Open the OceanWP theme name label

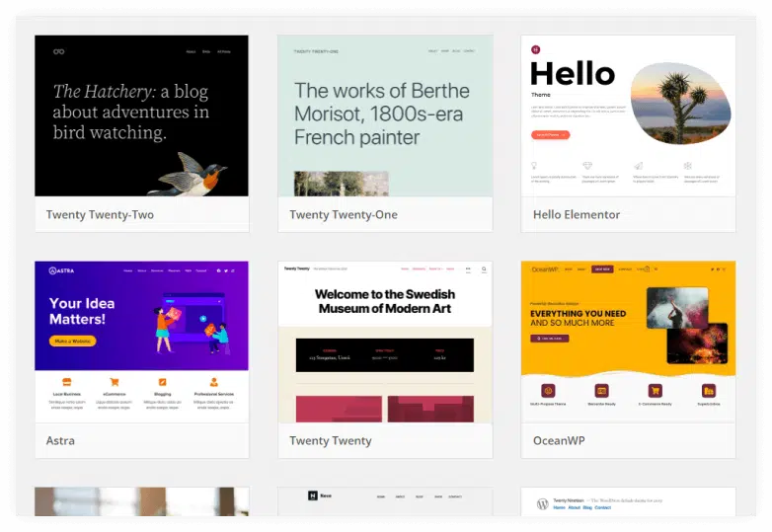559,440
